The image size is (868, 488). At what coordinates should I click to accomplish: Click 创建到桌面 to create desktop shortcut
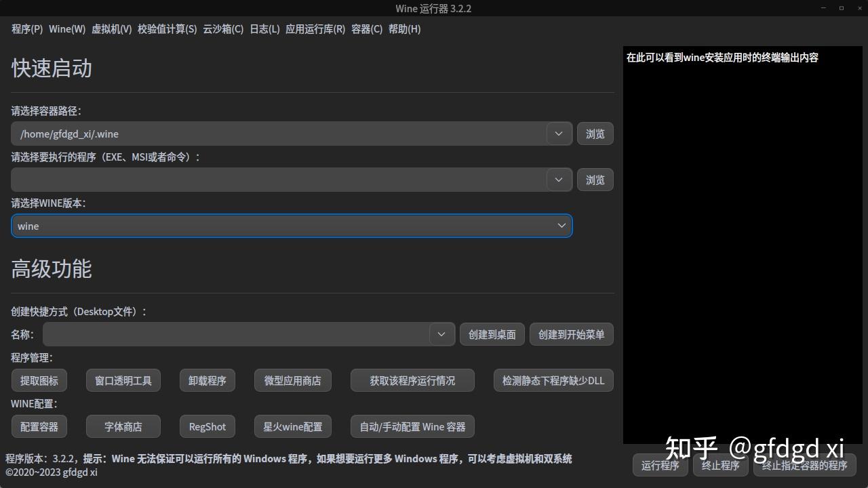491,334
